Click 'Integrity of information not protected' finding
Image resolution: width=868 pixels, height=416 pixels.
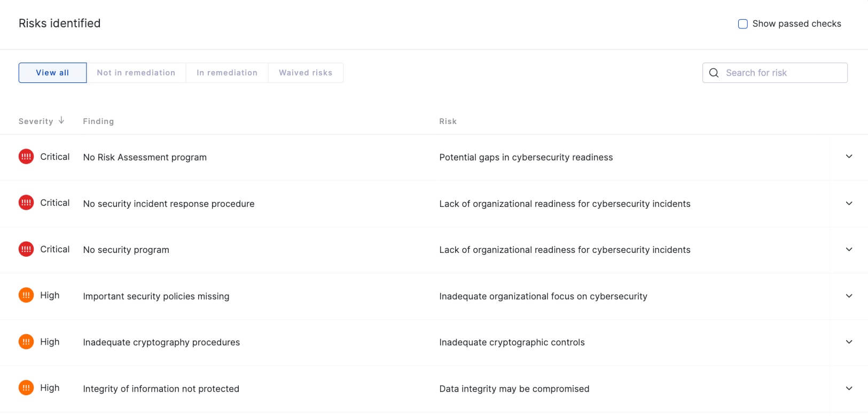pos(161,389)
